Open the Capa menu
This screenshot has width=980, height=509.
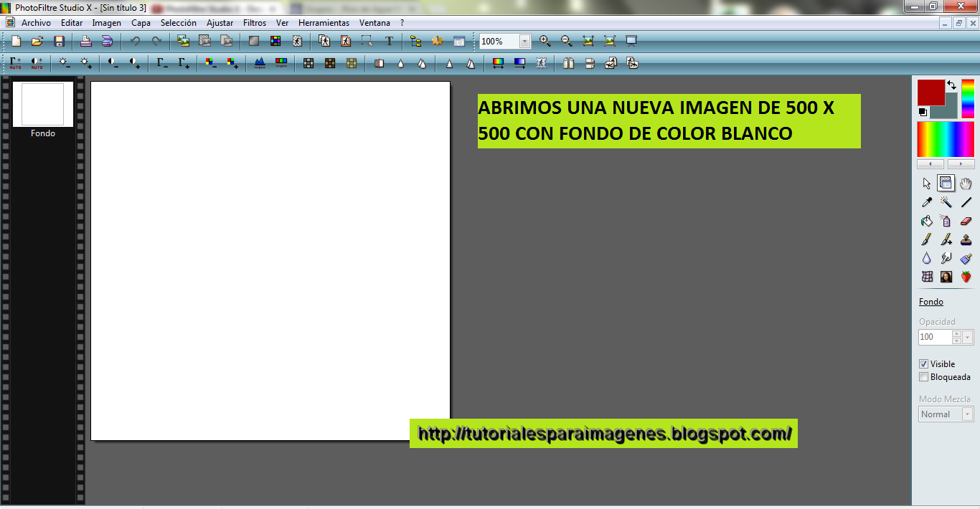tap(141, 22)
